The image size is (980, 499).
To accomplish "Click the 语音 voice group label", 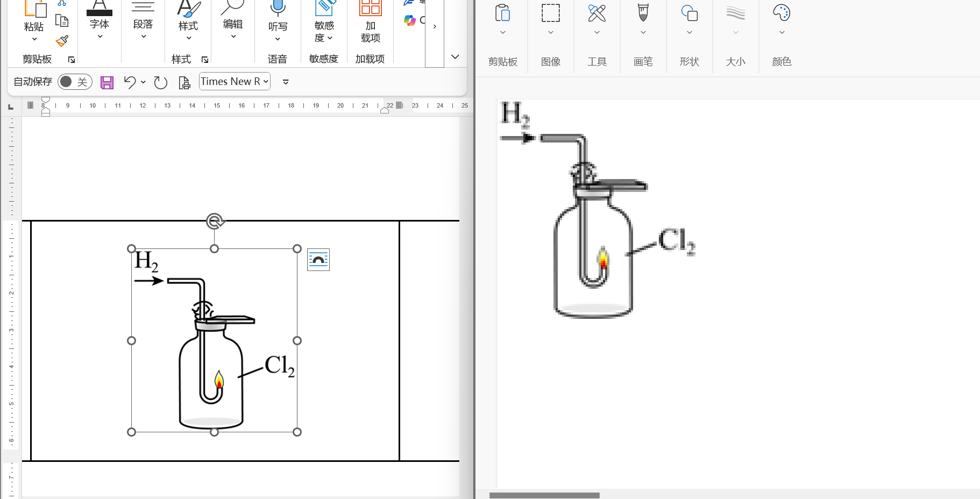I will (278, 59).
